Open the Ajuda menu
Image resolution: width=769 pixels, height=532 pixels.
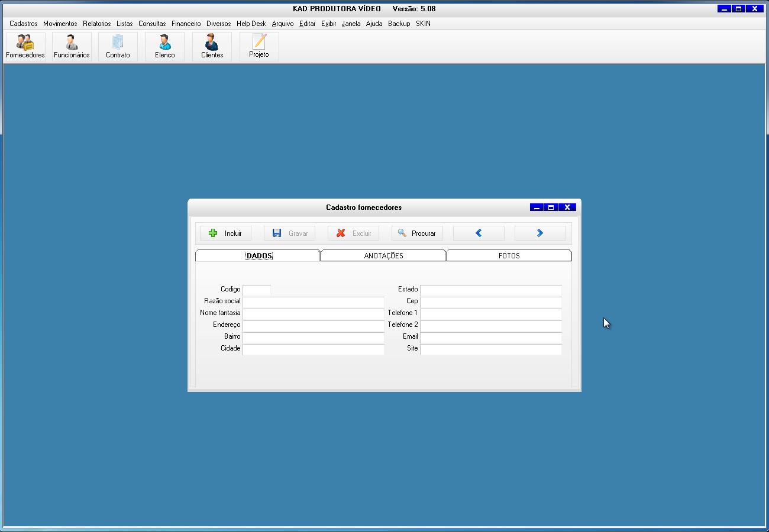(374, 24)
